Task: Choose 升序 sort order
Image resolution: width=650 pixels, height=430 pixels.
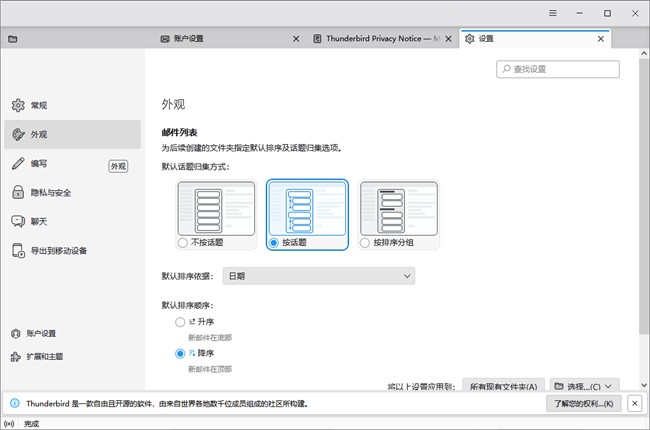Action: (180, 322)
